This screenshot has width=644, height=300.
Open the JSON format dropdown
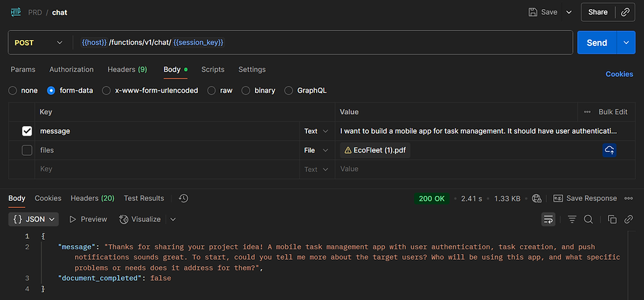[x=34, y=220]
